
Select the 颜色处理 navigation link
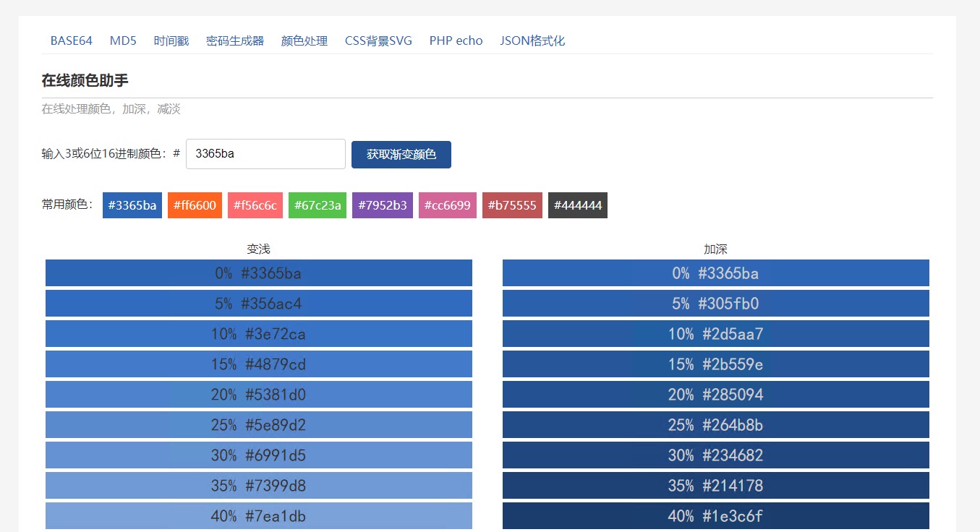coord(304,40)
